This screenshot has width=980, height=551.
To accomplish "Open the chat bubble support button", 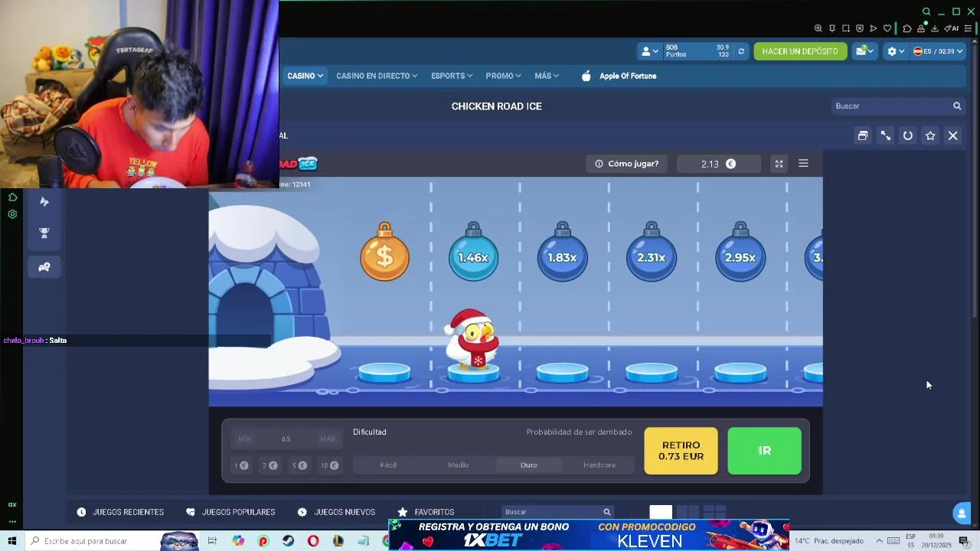I will 961,512.
